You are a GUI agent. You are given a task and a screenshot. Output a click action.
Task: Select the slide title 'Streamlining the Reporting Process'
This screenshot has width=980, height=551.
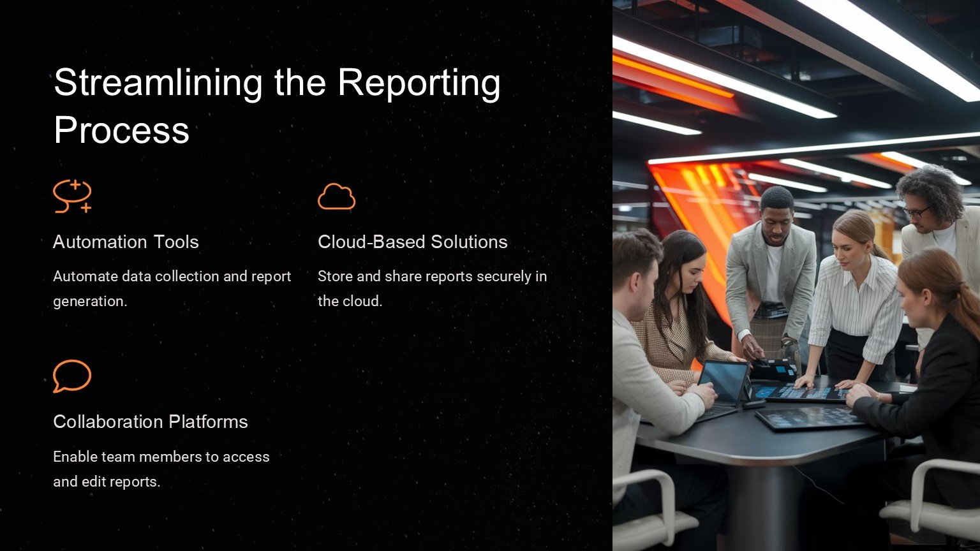pyautogui.click(x=277, y=106)
